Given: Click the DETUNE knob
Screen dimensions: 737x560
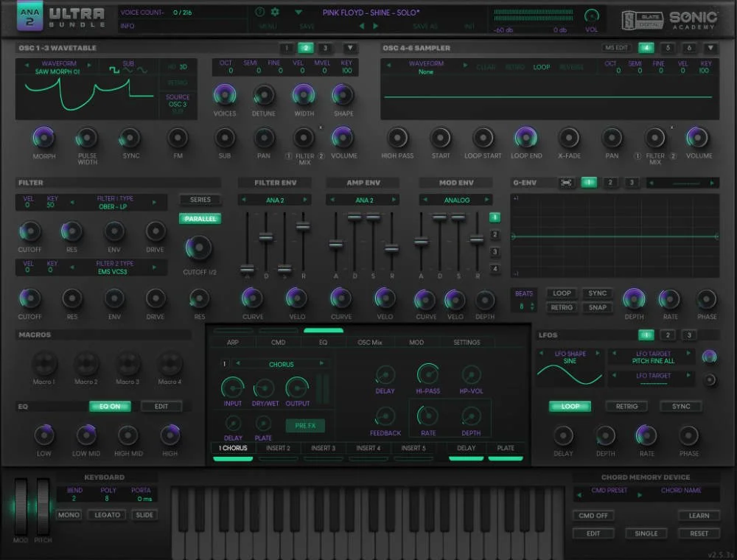Looking at the screenshot, I should pos(264,95).
